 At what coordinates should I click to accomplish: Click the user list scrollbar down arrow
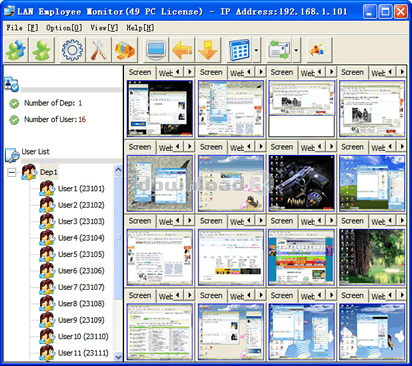[x=118, y=357]
